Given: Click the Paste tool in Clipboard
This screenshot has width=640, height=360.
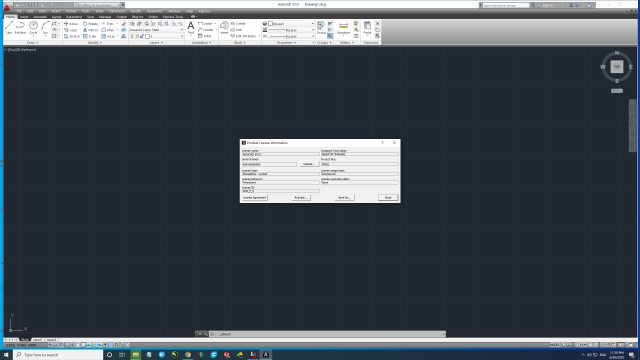Looking at the screenshot, I should click(367, 28).
